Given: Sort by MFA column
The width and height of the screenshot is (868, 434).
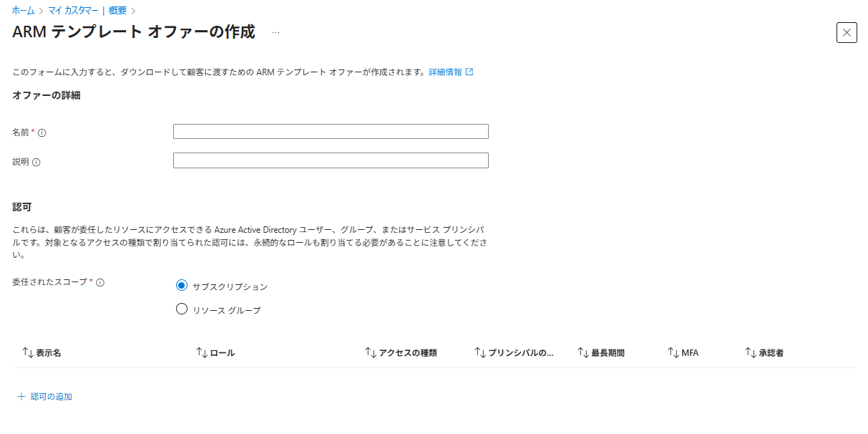Looking at the screenshot, I should [683, 353].
